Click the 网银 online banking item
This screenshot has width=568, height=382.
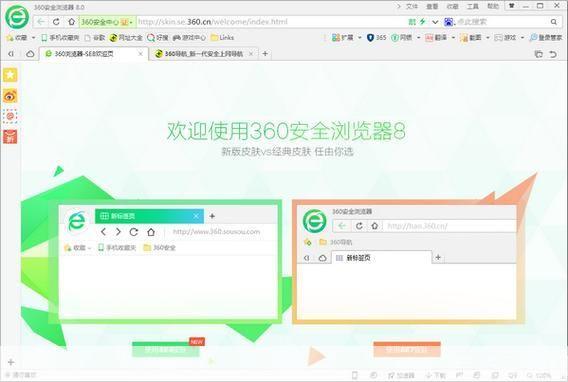(x=402, y=38)
